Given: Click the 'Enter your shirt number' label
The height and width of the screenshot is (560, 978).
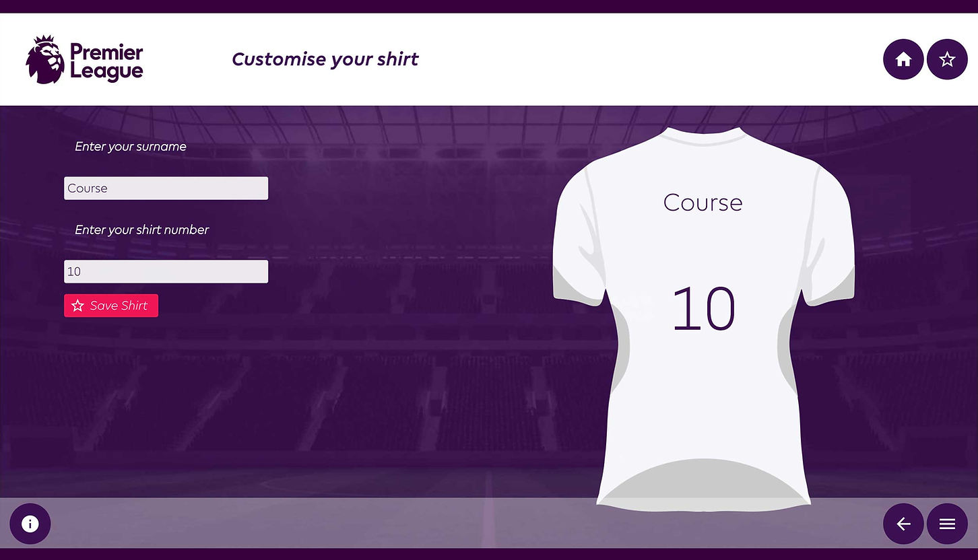Looking at the screenshot, I should pos(141,230).
